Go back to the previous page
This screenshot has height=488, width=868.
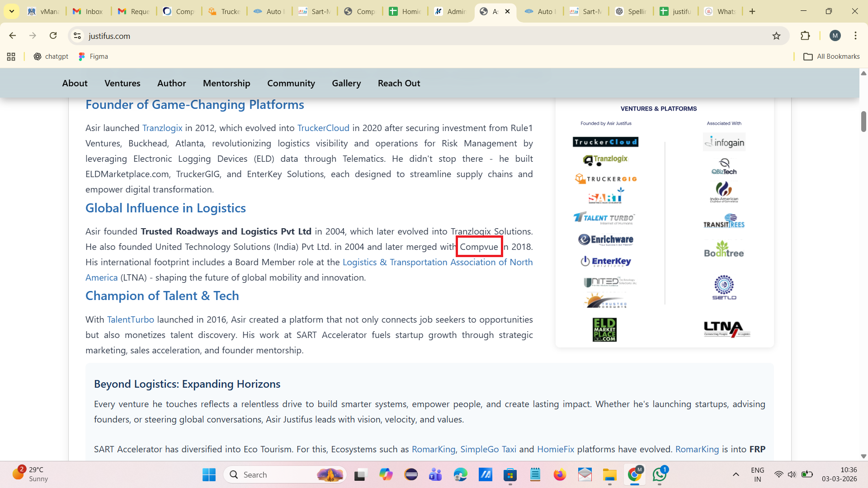(13, 36)
